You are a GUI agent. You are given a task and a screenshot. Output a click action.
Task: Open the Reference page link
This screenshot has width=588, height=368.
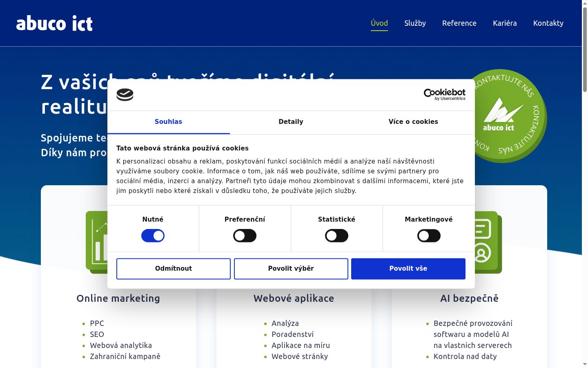459,23
